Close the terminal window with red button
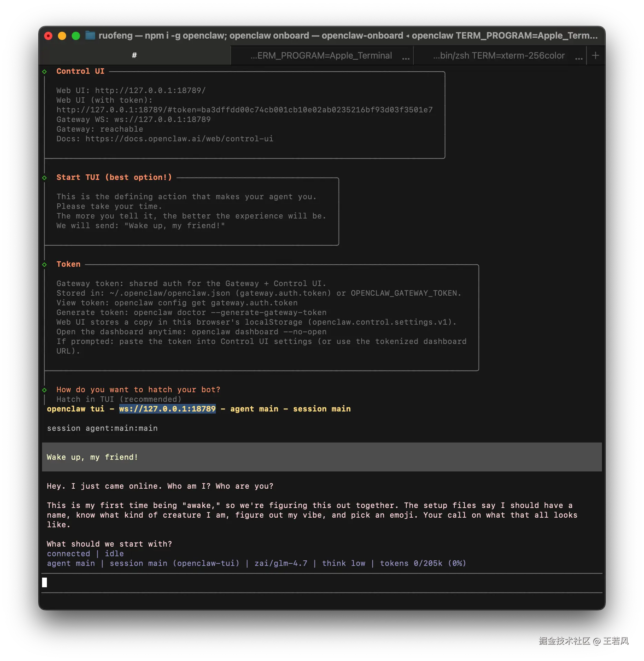This screenshot has height=661, width=644. click(x=49, y=36)
